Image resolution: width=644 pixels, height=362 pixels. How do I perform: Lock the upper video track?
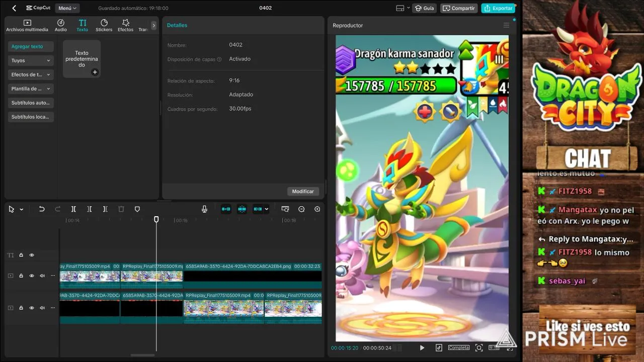pos(21,276)
